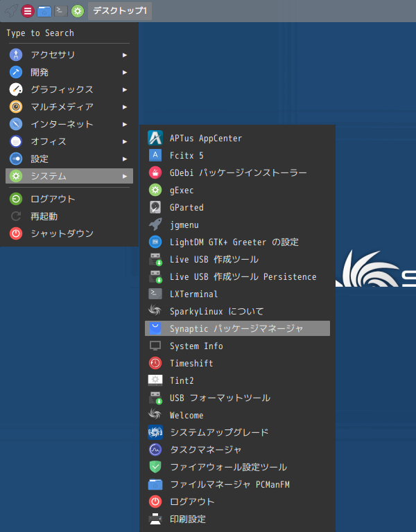Expand the グラフィックス submenu arrow

click(x=125, y=89)
